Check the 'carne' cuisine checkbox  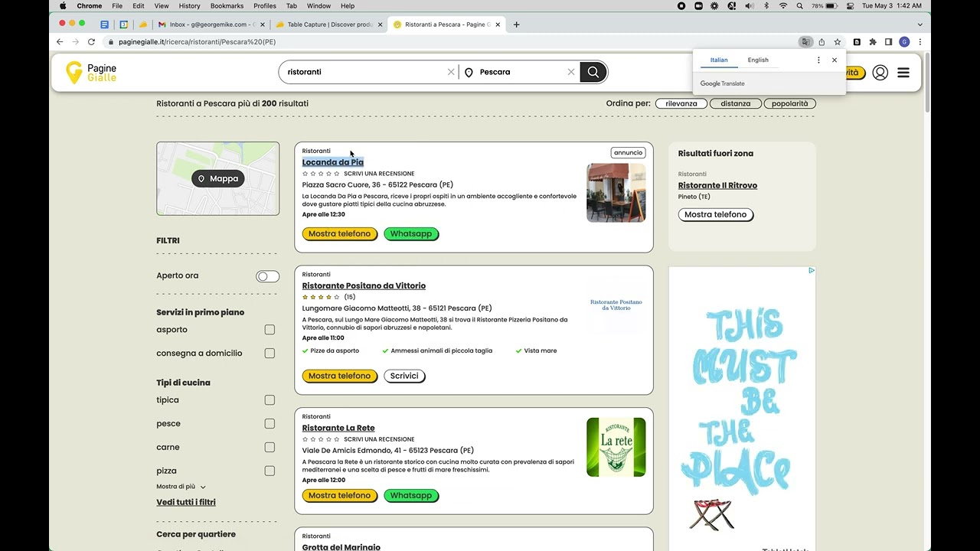tap(269, 448)
